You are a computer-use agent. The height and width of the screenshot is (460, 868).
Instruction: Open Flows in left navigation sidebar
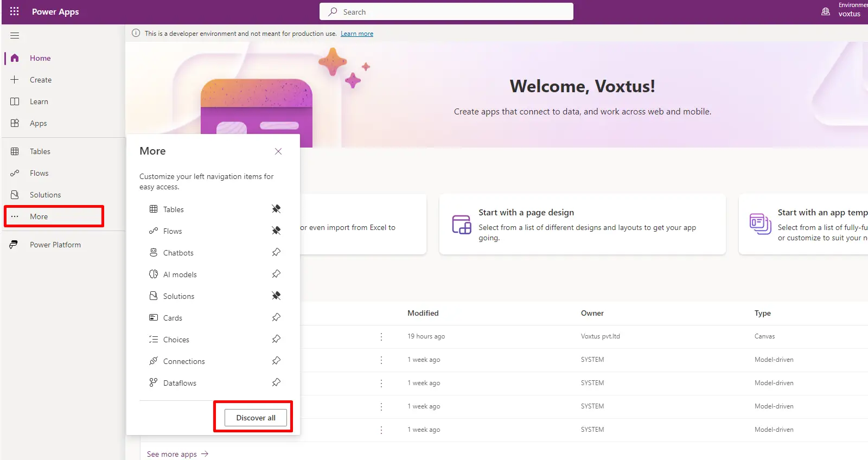pyautogui.click(x=39, y=173)
